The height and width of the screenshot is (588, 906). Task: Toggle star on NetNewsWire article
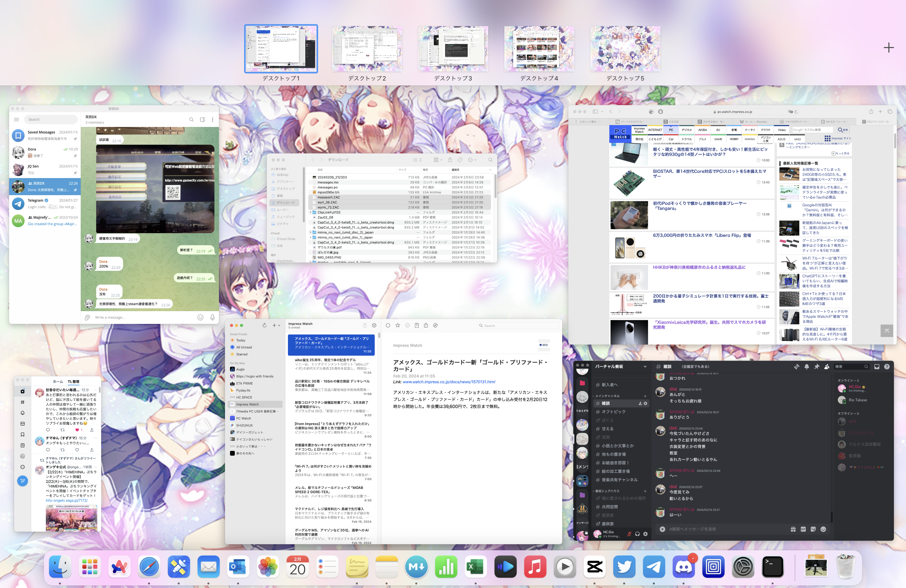coord(398,325)
